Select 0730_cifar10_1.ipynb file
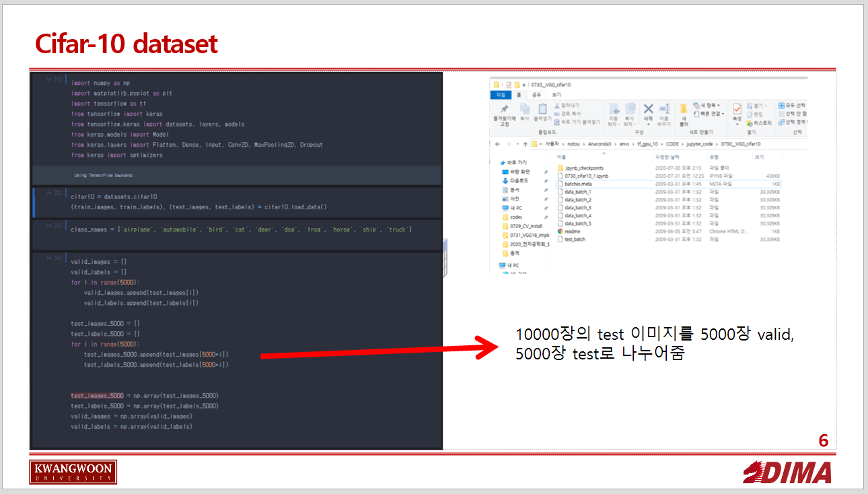This screenshot has width=868, height=494. click(583, 176)
